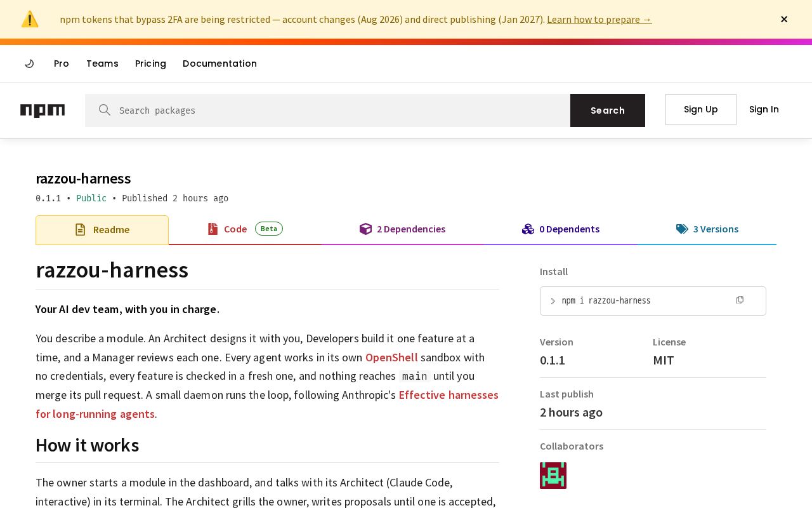This screenshot has height=508, width=812.
Task: Click the How it works heading
Action: 87,445
